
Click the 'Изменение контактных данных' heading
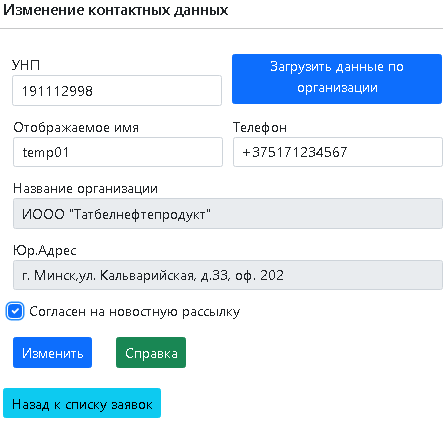pos(116,10)
